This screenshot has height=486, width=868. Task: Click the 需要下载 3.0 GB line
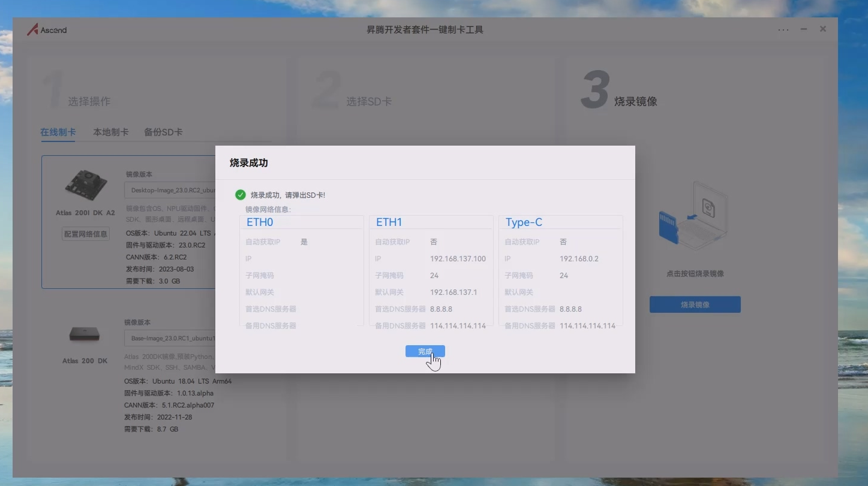click(153, 281)
